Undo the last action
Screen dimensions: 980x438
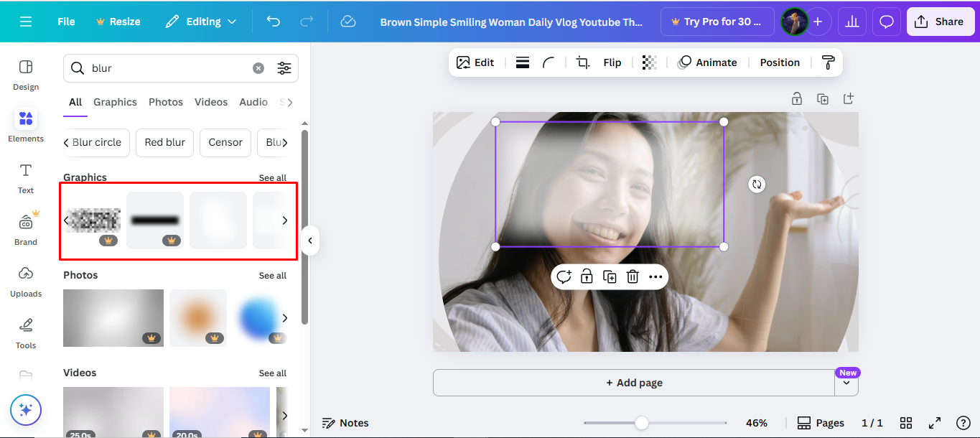(273, 22)
